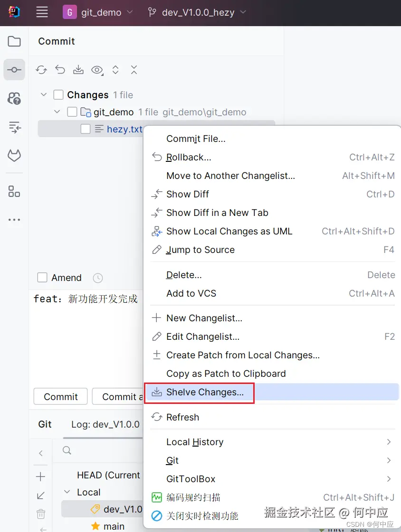
Task: Click the plus New Branch icon
Action: [x=40, y=476]
